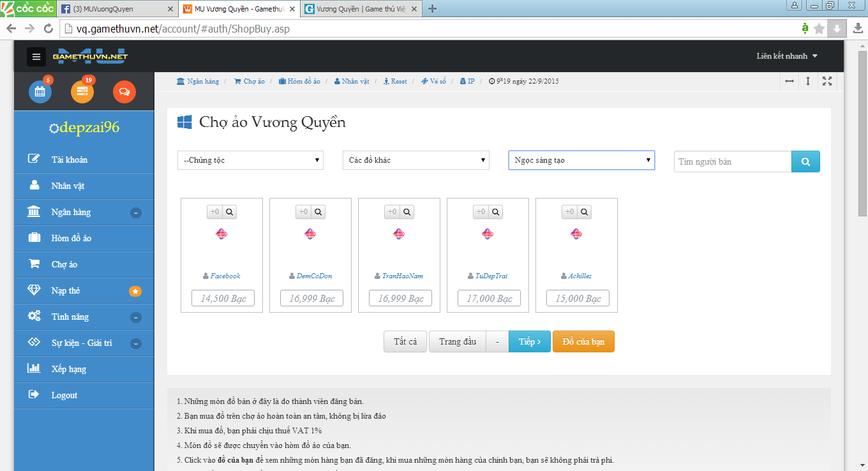Viewport: 868px width, 471px height.
Task: Open the orange list icon with badge 19
Action: pos(82,92)
